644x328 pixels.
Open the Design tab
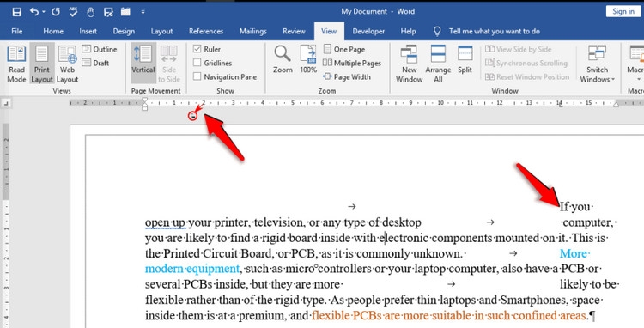[124, 31]
